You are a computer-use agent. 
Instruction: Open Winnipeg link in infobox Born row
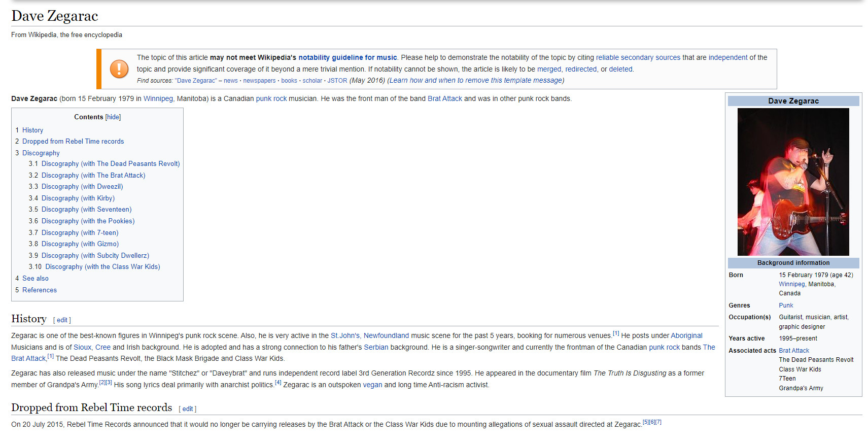792,285
